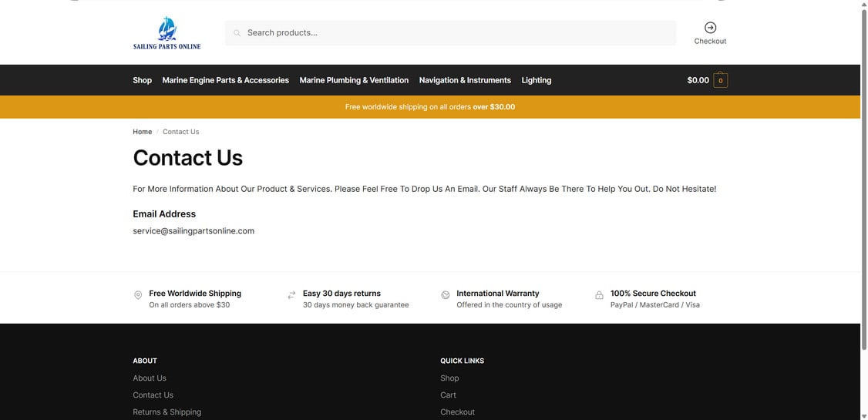Open the Lighting menu item
Viewport: 868px width, 420px height.
(x=537, y=80)
